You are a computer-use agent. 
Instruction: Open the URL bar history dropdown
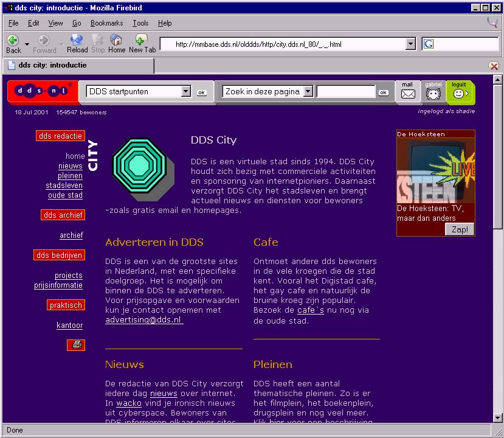coord(410,44)
